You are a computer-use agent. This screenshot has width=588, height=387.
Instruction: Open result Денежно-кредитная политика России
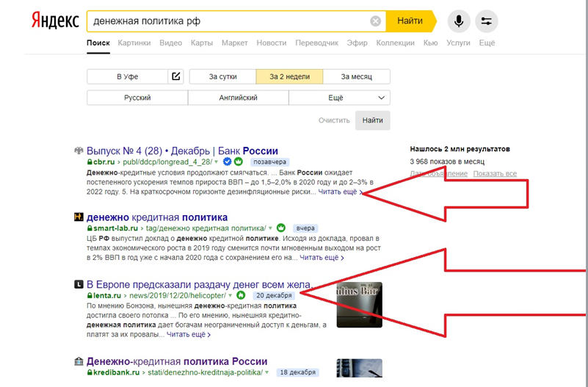[177, 361]
